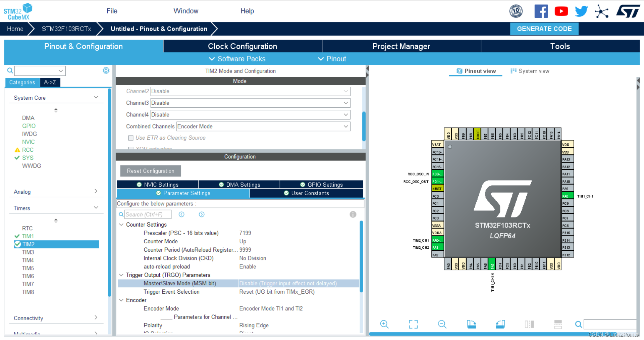Collapse the System Core category
644x340 pixels.
click(96, 97)
